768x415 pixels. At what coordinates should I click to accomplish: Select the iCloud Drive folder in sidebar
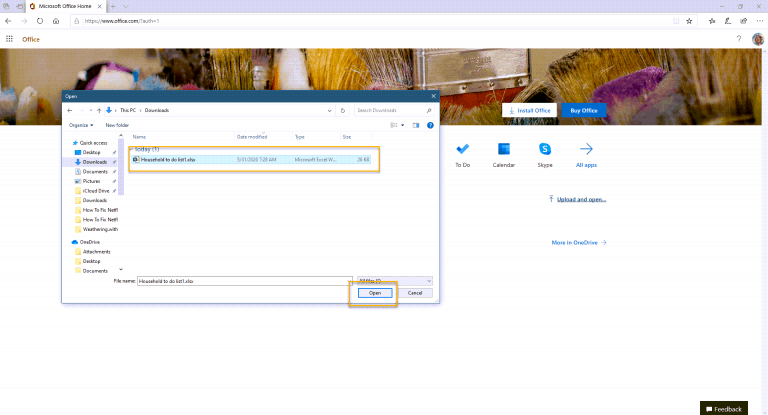[96, 190]
